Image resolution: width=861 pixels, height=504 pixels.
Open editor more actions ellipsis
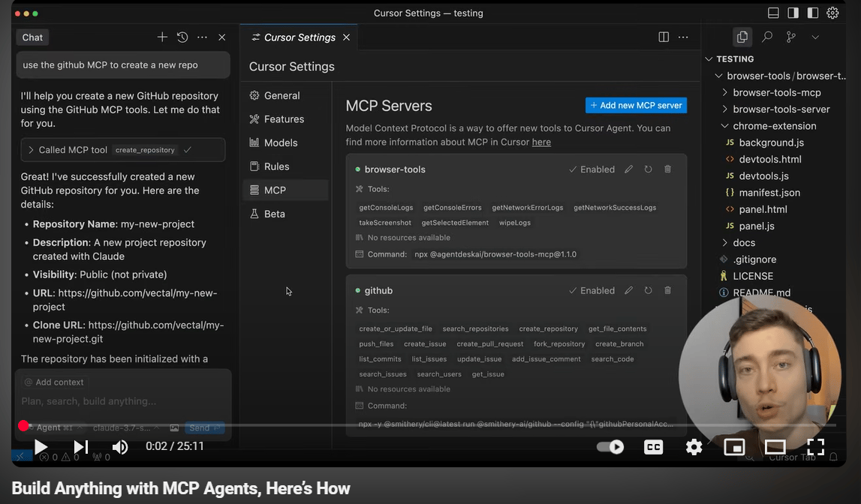coord(683,37)
